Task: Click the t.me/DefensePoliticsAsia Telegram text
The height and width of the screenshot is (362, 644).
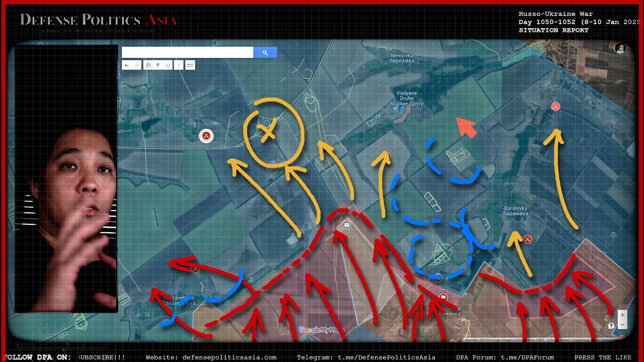Action: 387,357
